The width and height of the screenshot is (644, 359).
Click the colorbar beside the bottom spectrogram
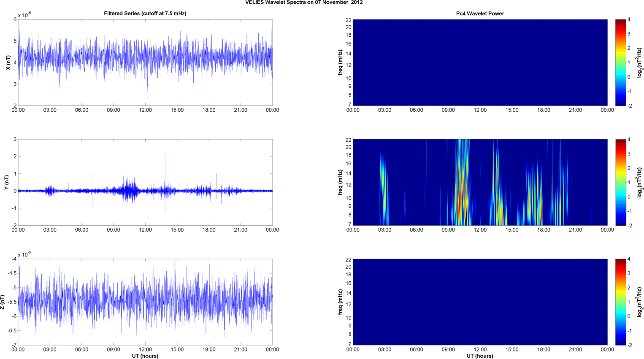(620, 302)
